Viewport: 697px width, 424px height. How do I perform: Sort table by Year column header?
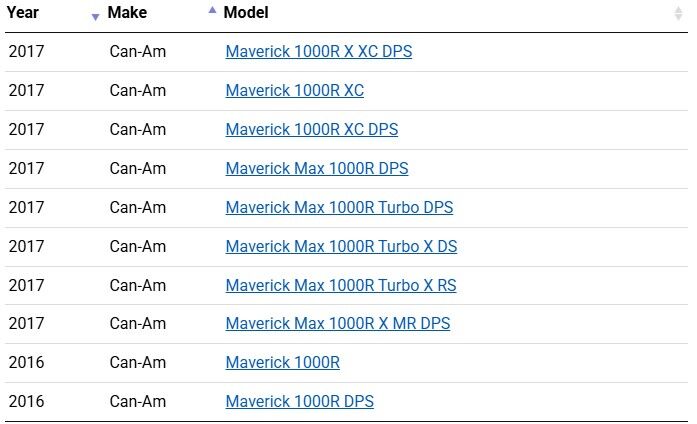(x=24, y=13)
